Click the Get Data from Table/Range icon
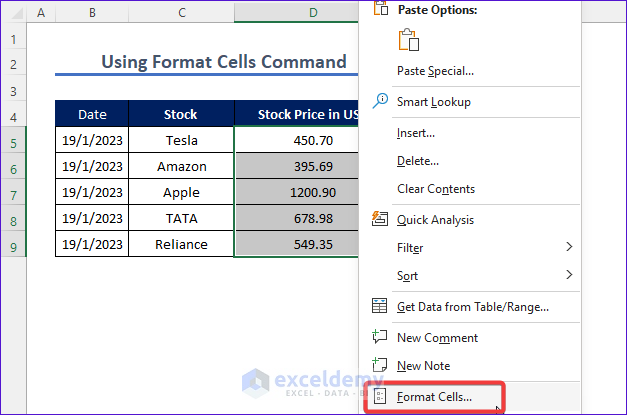Viewport: 627px width, 415px height. pyautogui.click(x=380, y=306)
